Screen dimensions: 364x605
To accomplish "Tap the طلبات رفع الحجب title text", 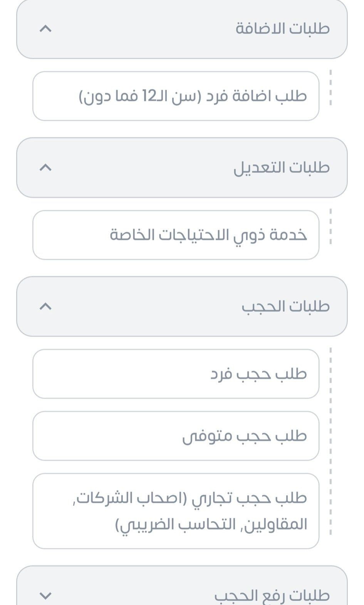I will pos(272,595).
